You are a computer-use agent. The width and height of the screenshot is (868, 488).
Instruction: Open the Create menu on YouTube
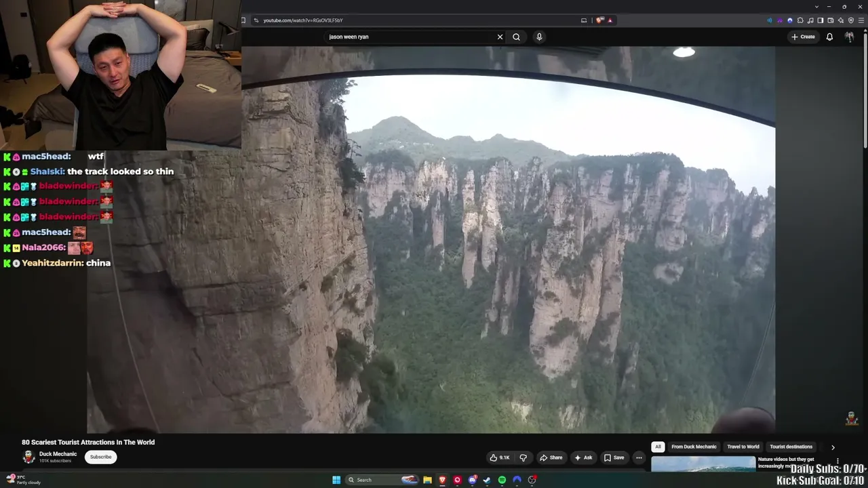point(803,37)
